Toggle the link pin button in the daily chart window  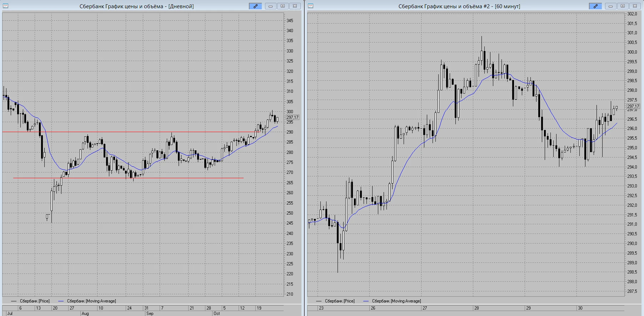(x=255, y=6)
